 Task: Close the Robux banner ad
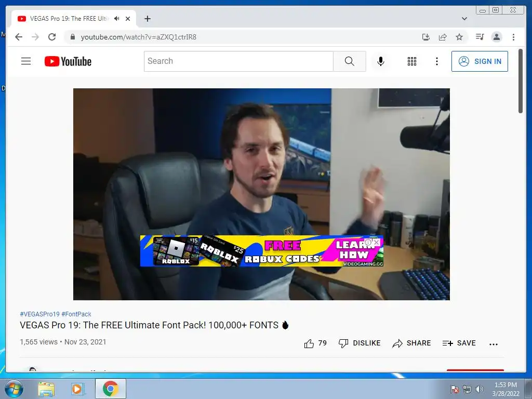376,242
